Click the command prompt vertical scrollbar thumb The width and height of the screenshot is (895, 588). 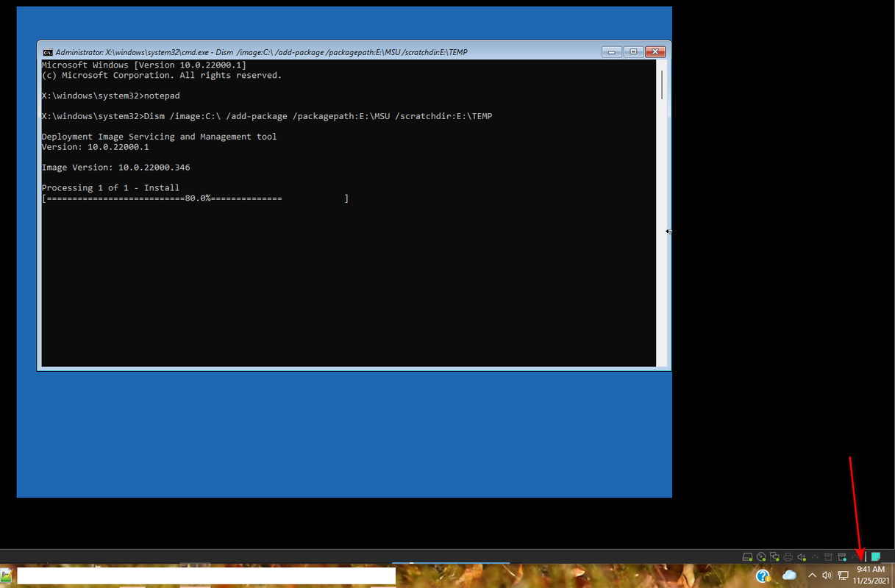click(663, 85)
